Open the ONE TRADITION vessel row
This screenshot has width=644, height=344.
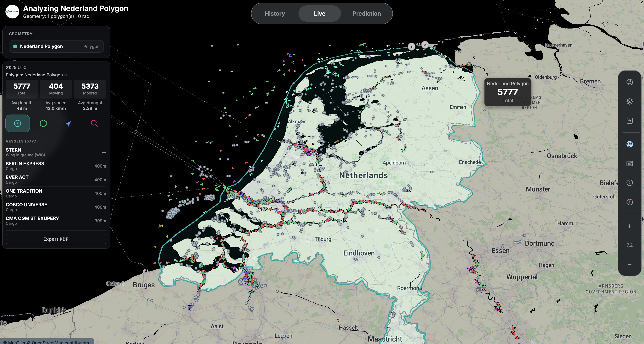56,193
